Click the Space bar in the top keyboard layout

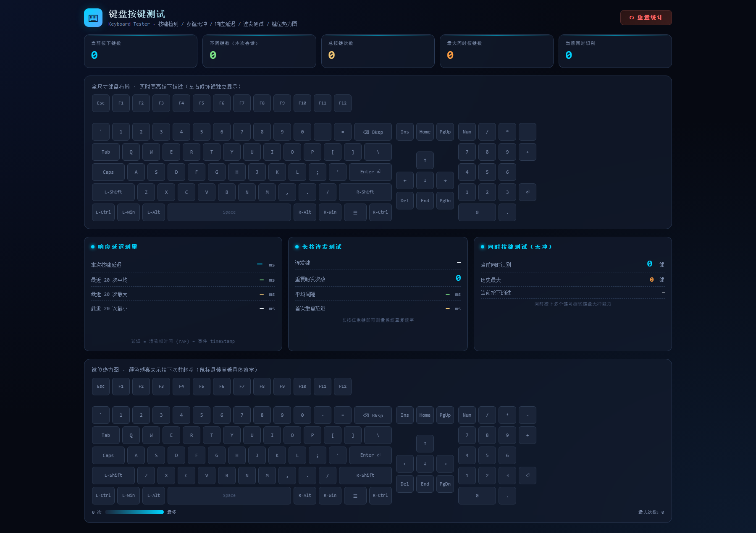tap(229, 212)
